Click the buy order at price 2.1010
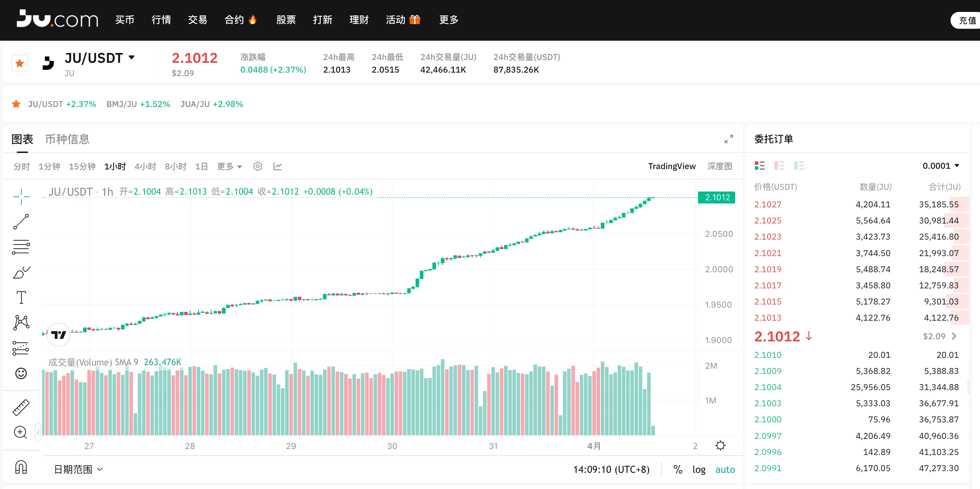 click(x=858, y=355)
